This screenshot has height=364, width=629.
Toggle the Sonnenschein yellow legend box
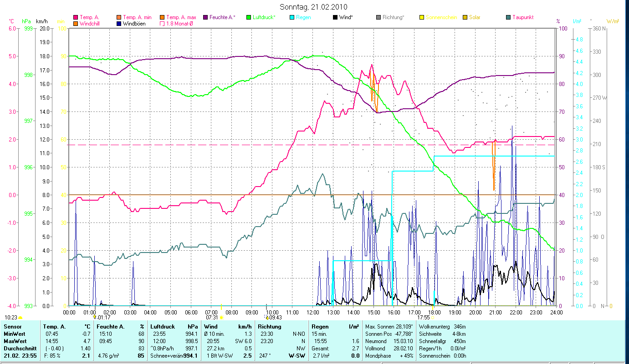click(x=422, y=17)
